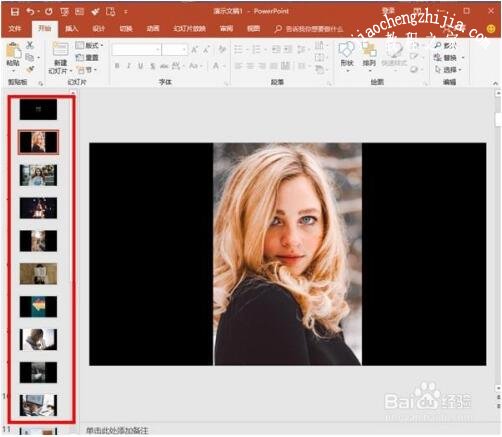The image size is (502, 437).
Task: Click the Paste clipboard icon
Action: [x=13, y=53]
